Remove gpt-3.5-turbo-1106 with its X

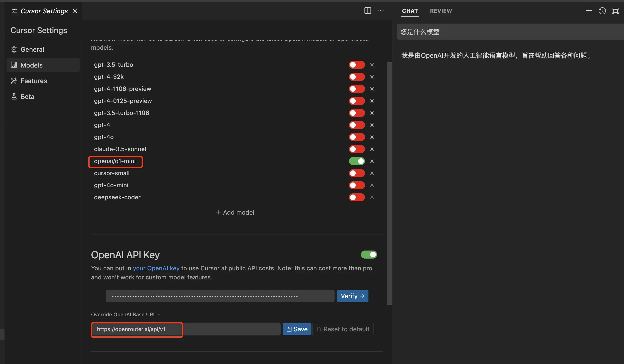pos(372,113)
